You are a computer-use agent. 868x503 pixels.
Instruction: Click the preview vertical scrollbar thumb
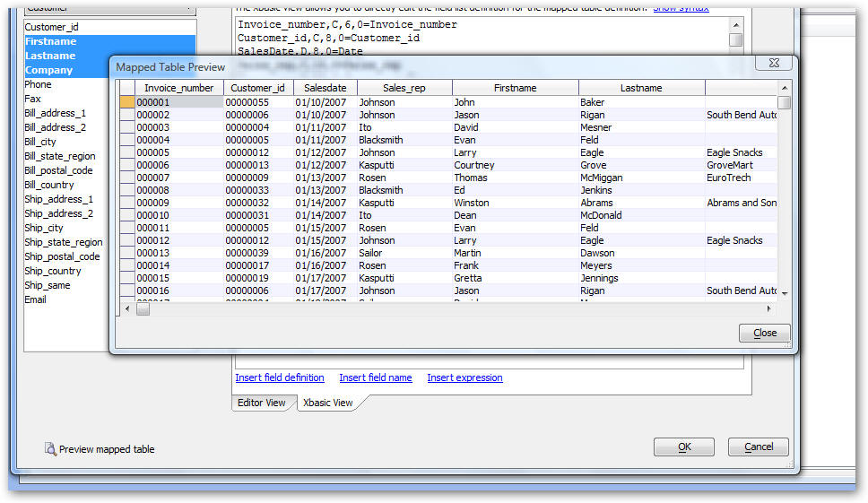pos(784,103)
